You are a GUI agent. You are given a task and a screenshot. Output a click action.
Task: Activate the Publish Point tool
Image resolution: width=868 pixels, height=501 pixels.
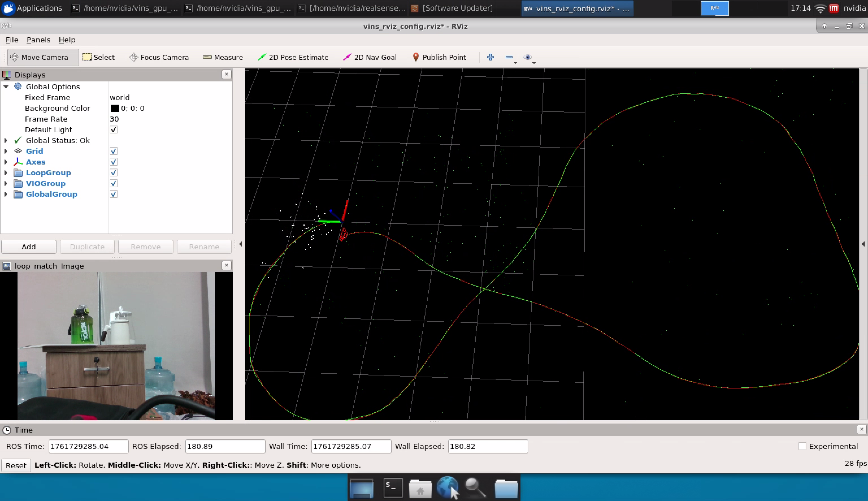point(439,57)
